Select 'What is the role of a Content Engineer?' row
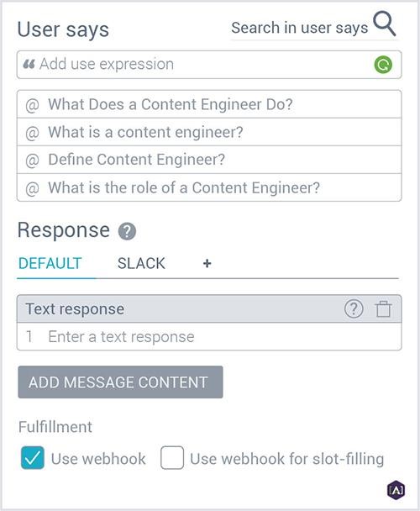The width and height of the screenshot is (420, 511). (209, 187)
